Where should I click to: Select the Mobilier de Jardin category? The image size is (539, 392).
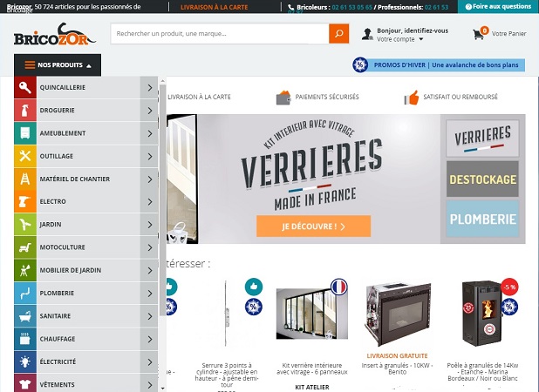(86, 271)
